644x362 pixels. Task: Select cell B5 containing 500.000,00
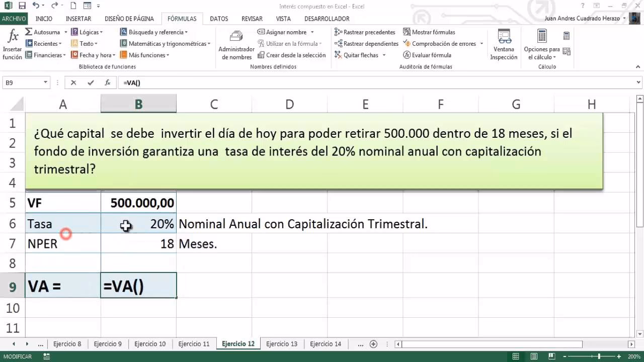click(x=138, y=204)
